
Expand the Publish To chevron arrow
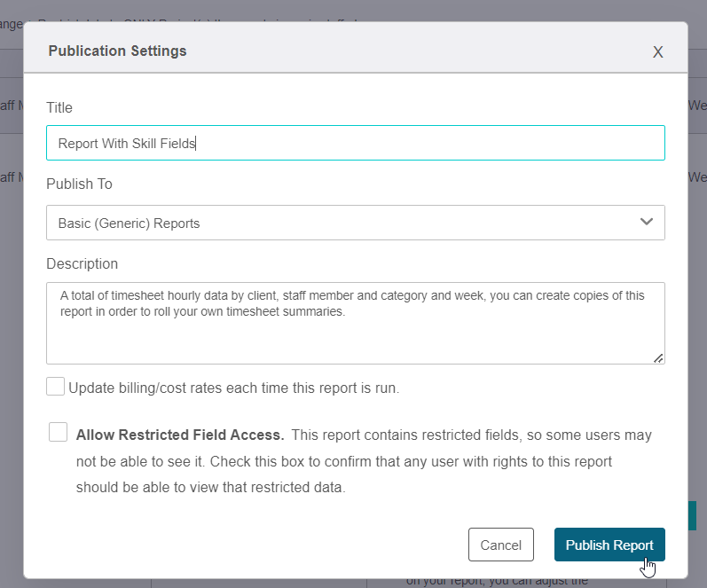[x=647, y=222]
